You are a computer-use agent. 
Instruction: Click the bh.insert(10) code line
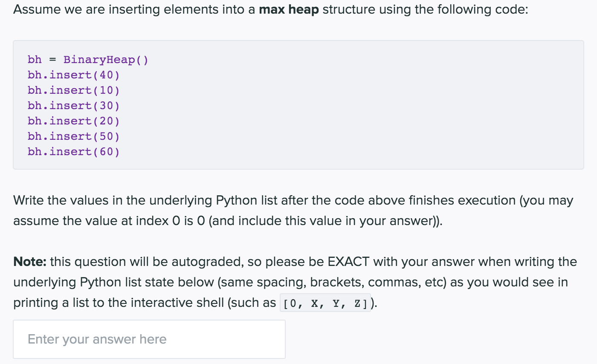tap(73, 90)
